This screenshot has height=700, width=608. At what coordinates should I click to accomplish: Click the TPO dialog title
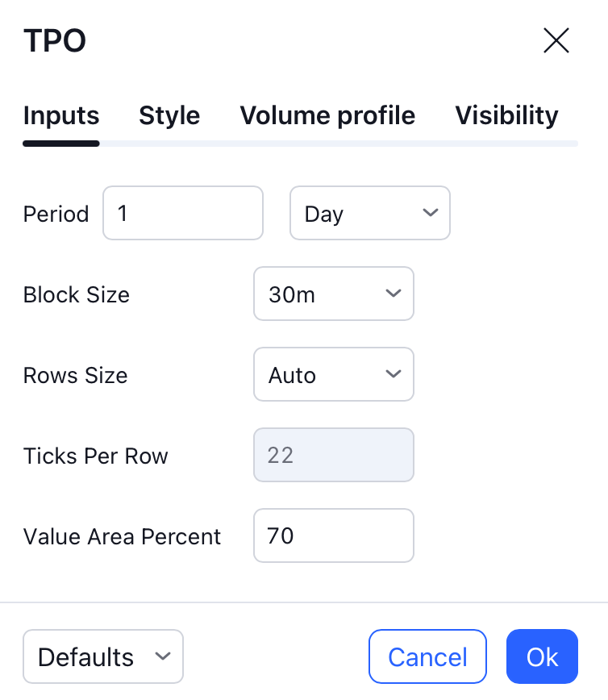pos(55,40)
